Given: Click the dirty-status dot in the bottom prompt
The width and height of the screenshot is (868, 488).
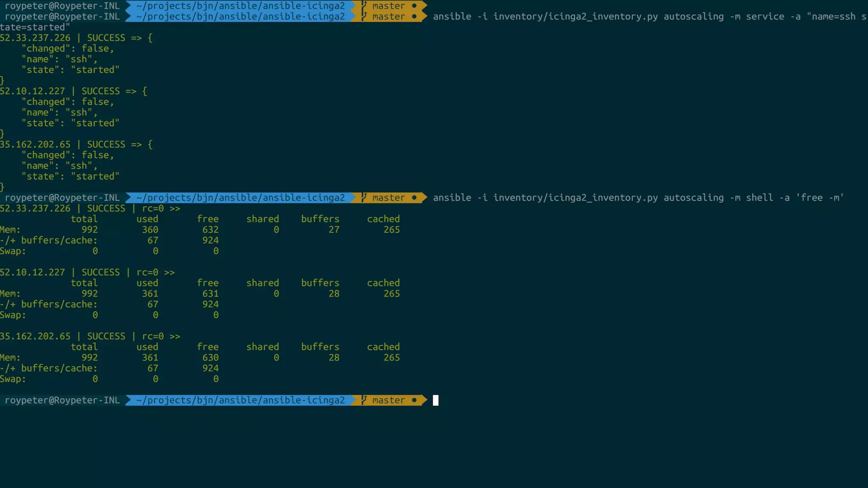Looking at the screenshot, I should coord(414,400).
